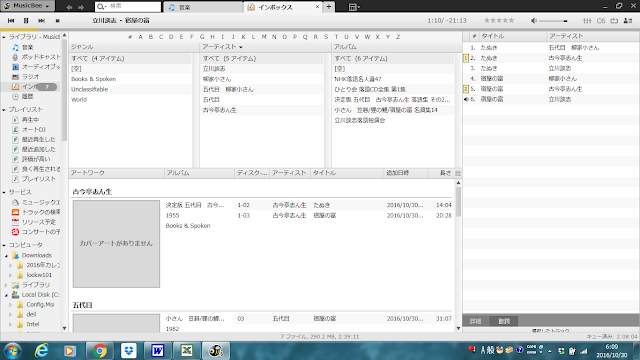
Task: Open リリース予定 calendar service
Action: tap(34, 222)
